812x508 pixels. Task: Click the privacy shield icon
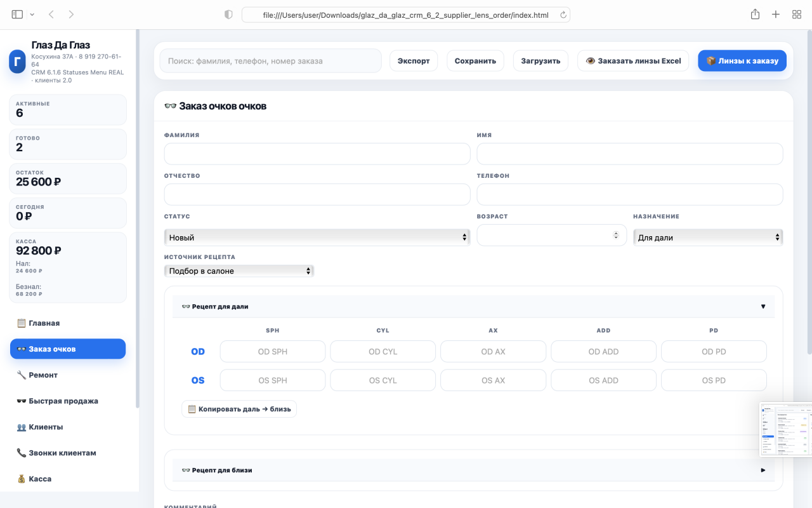(228, 15)
